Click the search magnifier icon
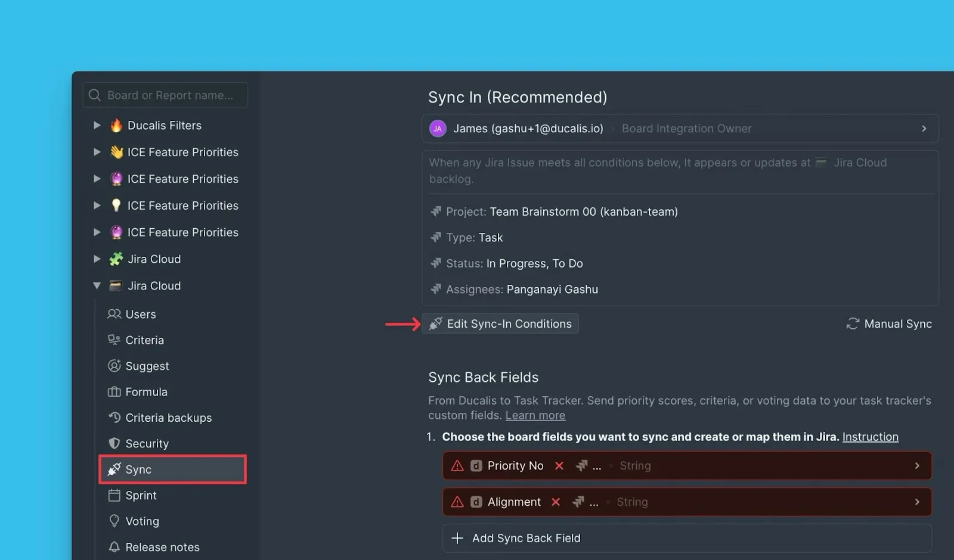This screenshot has width=954, height=560. [x=95, y=95]
